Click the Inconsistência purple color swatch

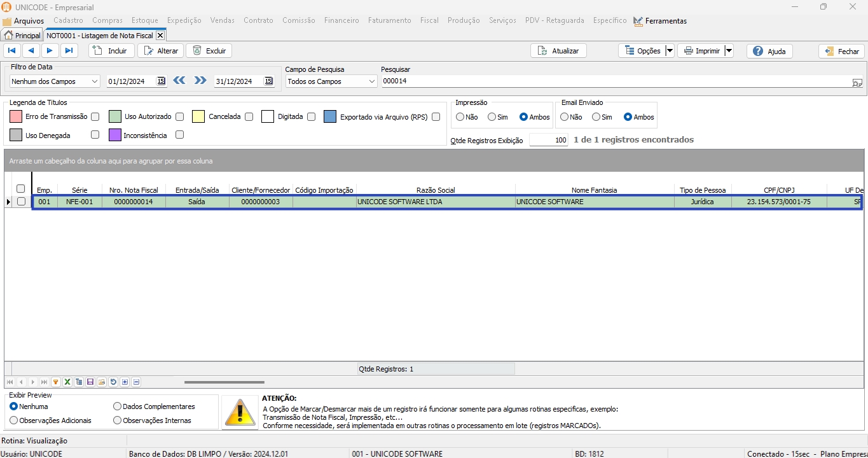point(115,135)
